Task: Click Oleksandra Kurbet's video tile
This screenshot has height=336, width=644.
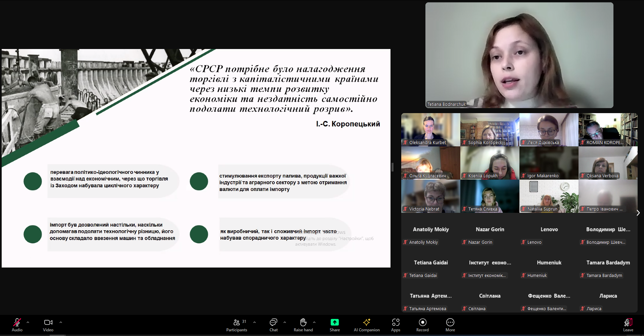Action: (430, 130)
